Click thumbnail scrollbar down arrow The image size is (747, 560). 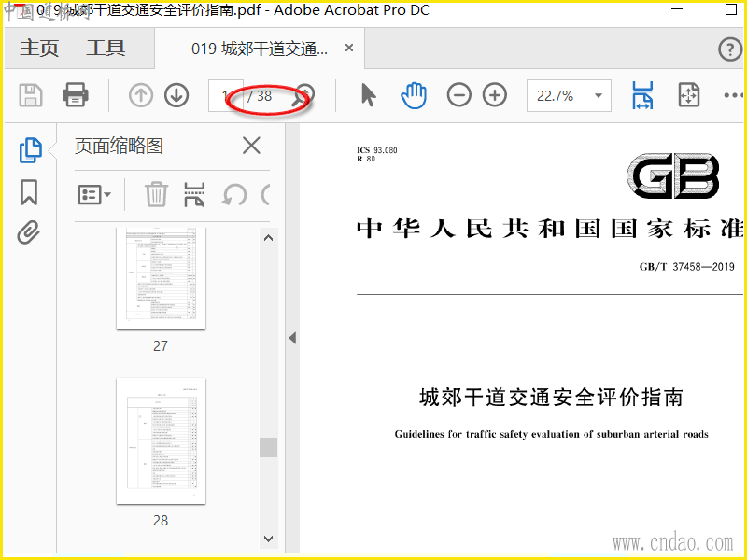point(269,539)
